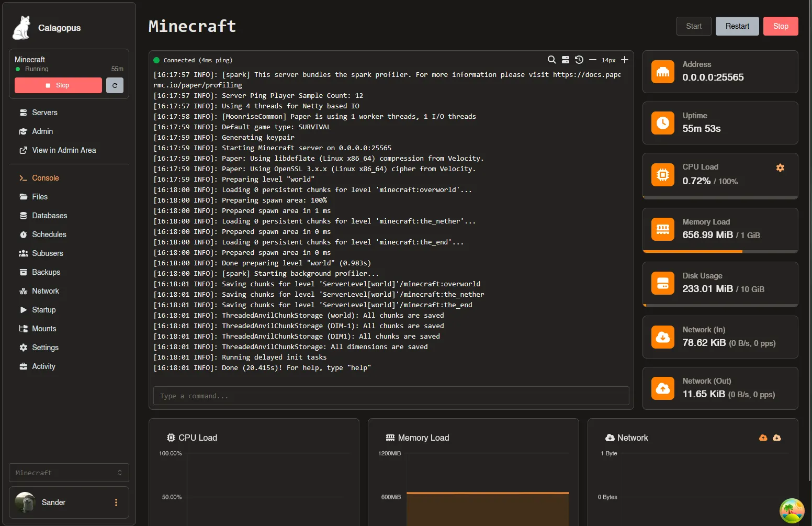Click the Network chart heading
This screenshot has height=526, width=812.
(627, 438)
